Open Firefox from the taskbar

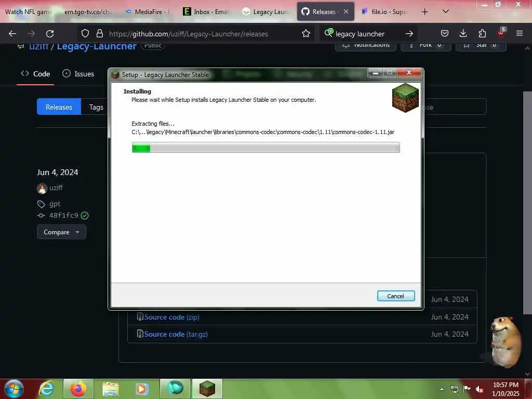coord(78,389)
